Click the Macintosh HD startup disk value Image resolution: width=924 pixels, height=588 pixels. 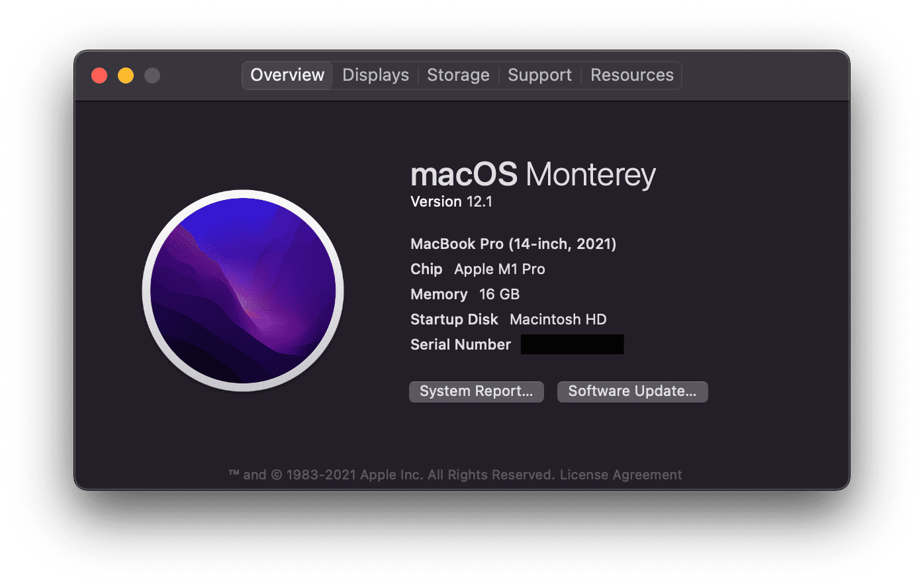click(558, 319)
